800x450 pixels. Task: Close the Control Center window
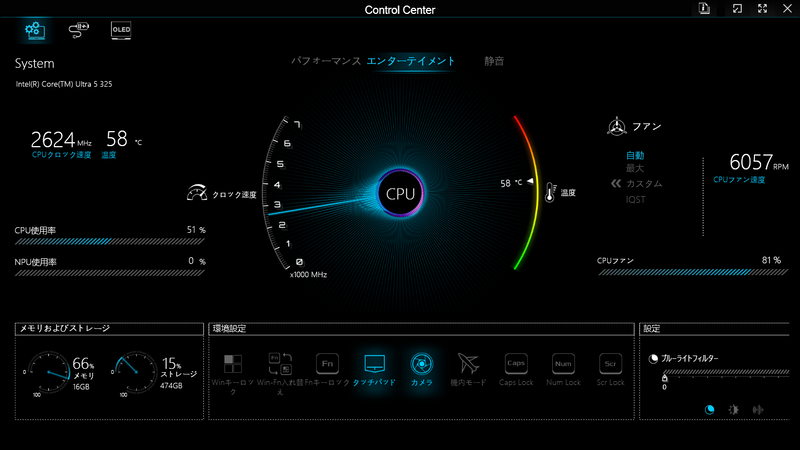click(787, 9)
